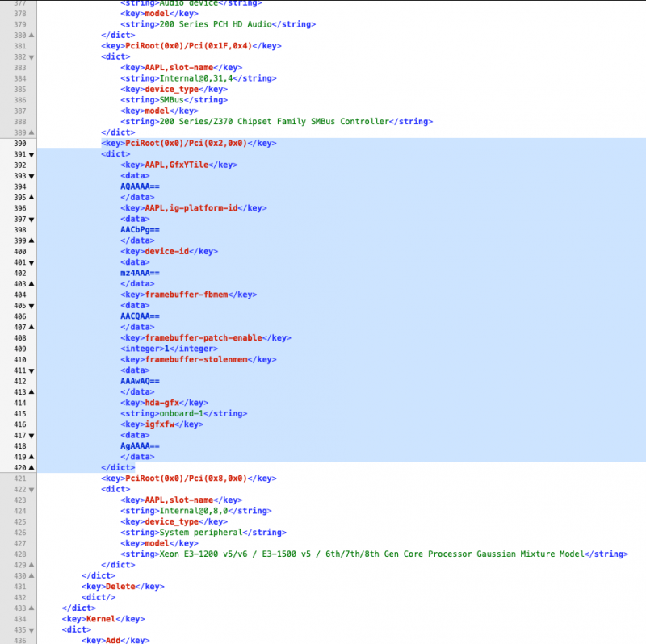646x644 pixels.
Task: Click the Internal@0,31,4 string
Action: [198, 78]
